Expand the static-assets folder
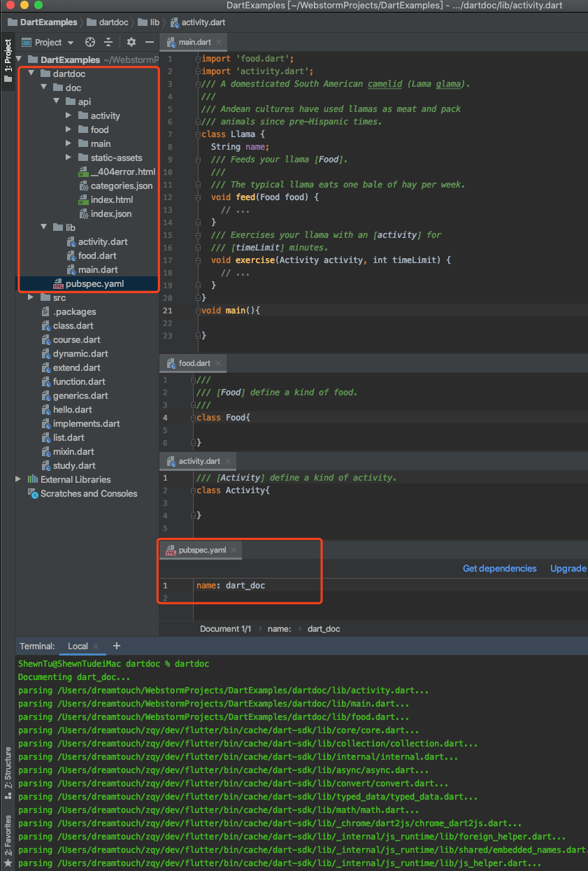This screenshot has height=871, width=588. pos(69,157)
